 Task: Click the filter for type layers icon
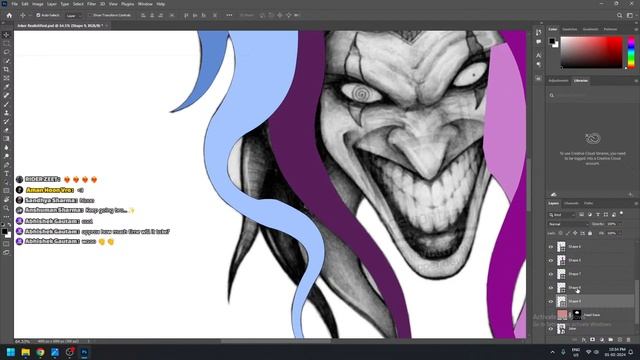(598, 215)
